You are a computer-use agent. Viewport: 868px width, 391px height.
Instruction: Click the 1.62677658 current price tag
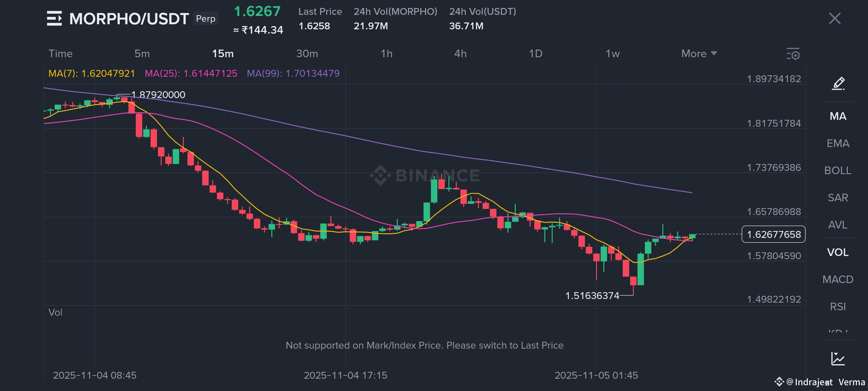click(773, 234)
